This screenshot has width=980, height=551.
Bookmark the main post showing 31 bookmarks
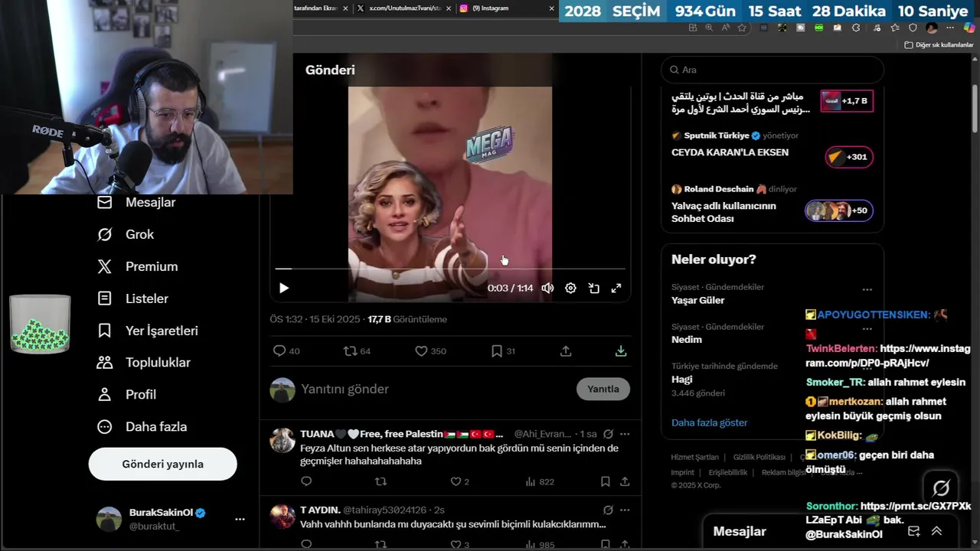[503, 351]
